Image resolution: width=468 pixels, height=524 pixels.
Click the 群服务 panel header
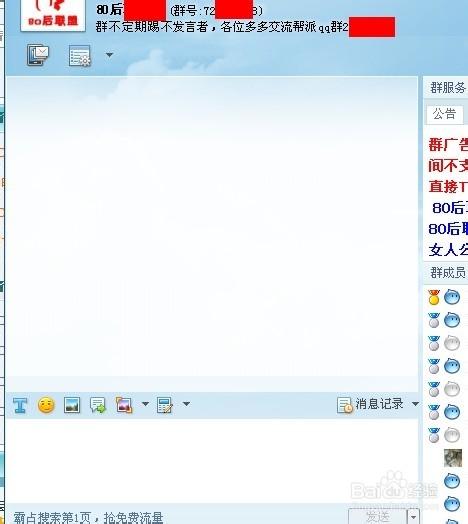click(447, 88)
